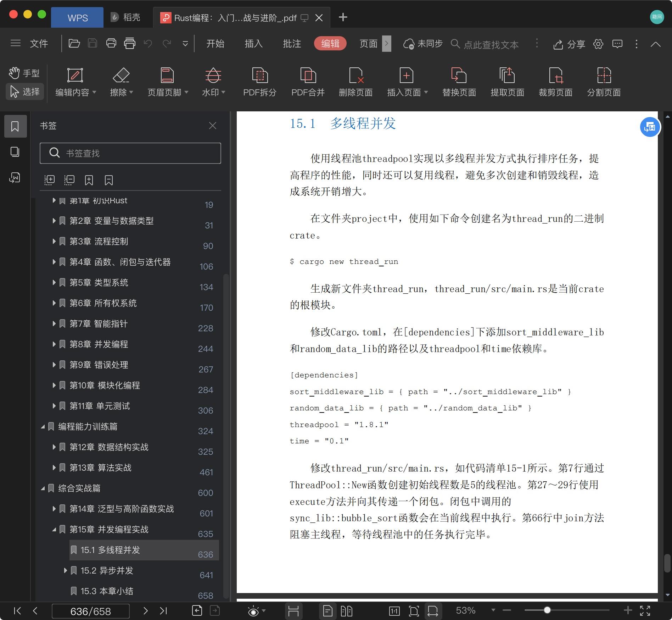Enter fullscreen mode
The height and width of the screenshot is (620, 672).
(645, 610)
